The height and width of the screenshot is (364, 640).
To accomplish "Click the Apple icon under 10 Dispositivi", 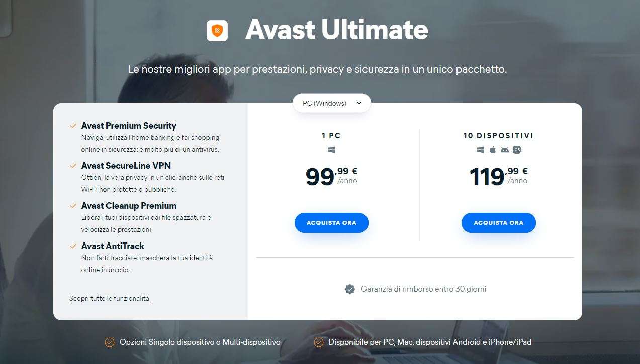I will tap(493, 150).
